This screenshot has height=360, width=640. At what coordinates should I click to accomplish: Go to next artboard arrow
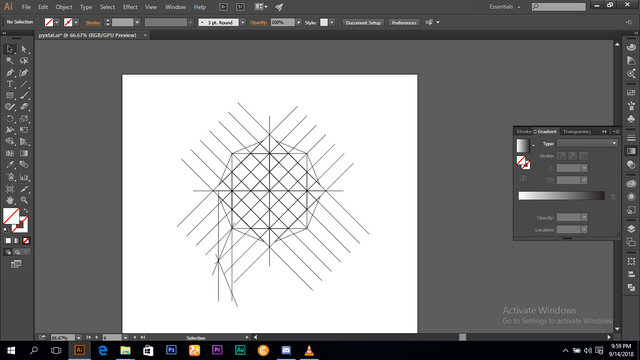click(135, 338)
